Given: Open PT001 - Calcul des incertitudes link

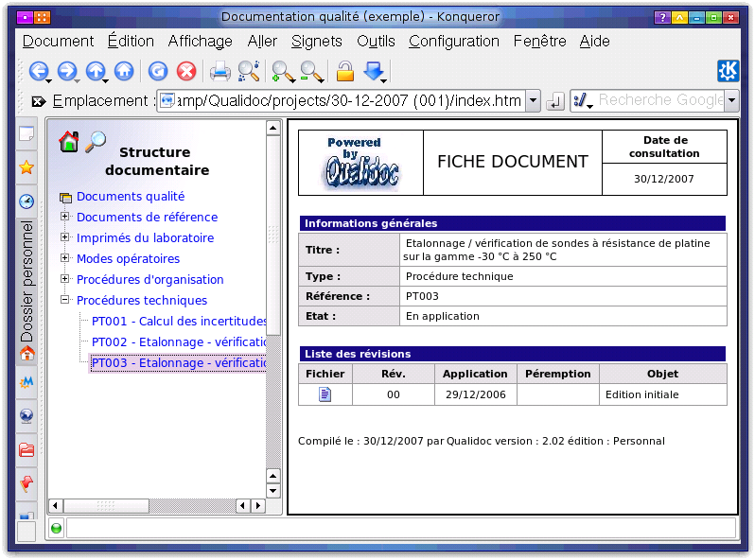Looking at the screenshot, I should coord(179,321).
